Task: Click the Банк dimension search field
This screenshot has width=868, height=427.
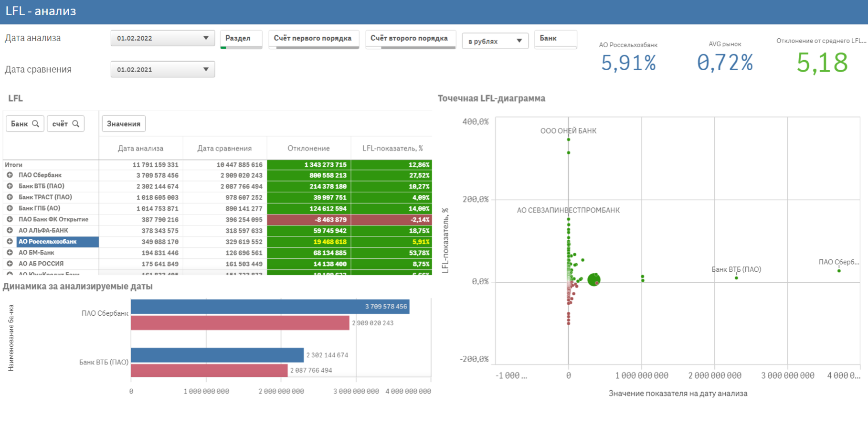Action: pyautogui.click(x=25, y=124)
